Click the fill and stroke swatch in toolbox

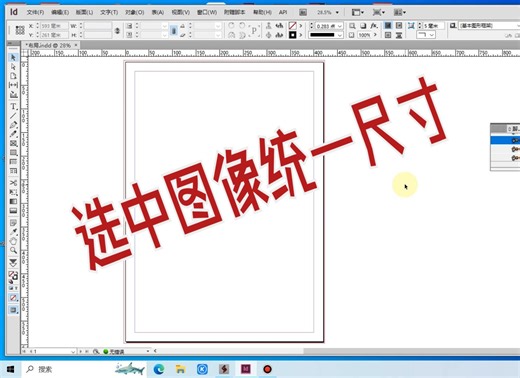[13, 276]
